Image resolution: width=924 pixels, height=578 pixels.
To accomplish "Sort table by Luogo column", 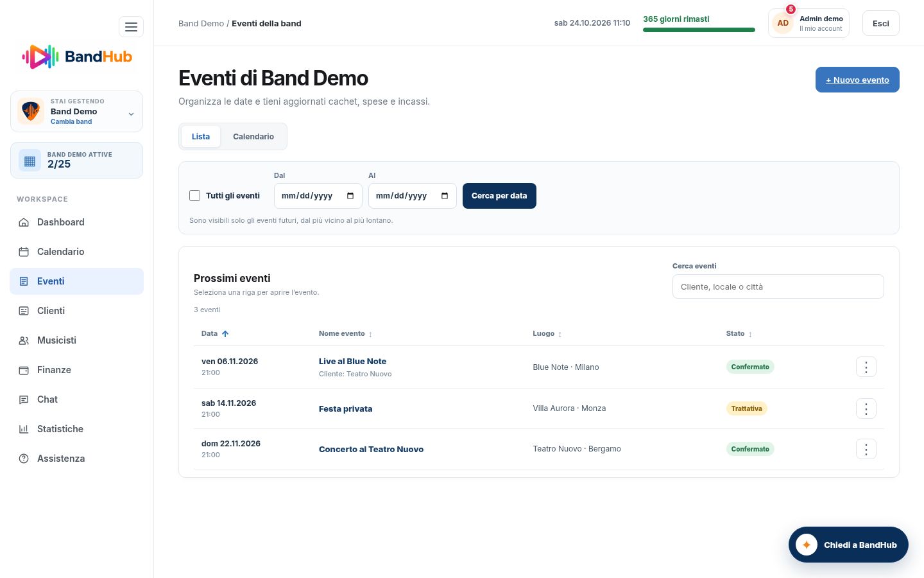I will tap(547, 334).
